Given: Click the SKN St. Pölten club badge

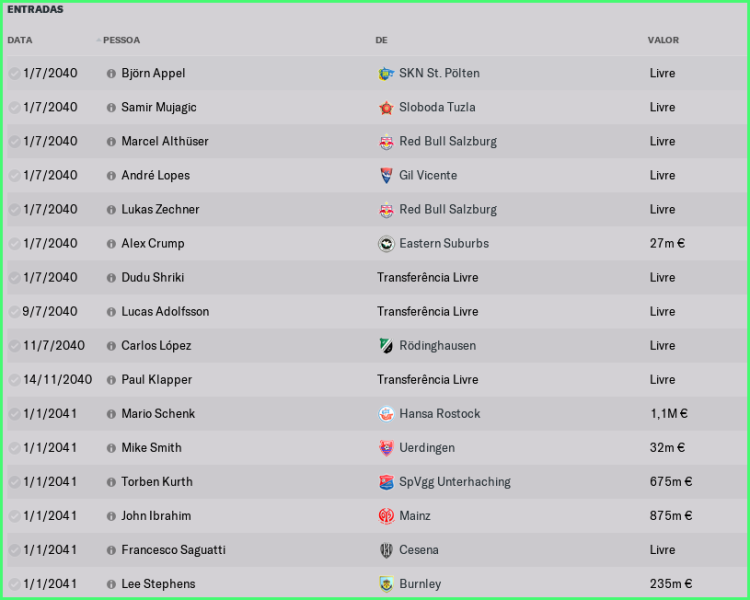Looking at the screenshot, I should click(386, 73).
